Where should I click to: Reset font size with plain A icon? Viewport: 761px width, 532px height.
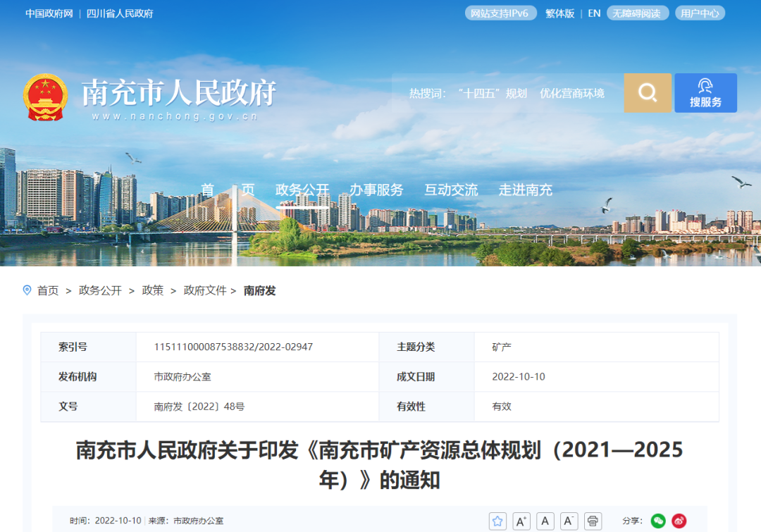545,521
